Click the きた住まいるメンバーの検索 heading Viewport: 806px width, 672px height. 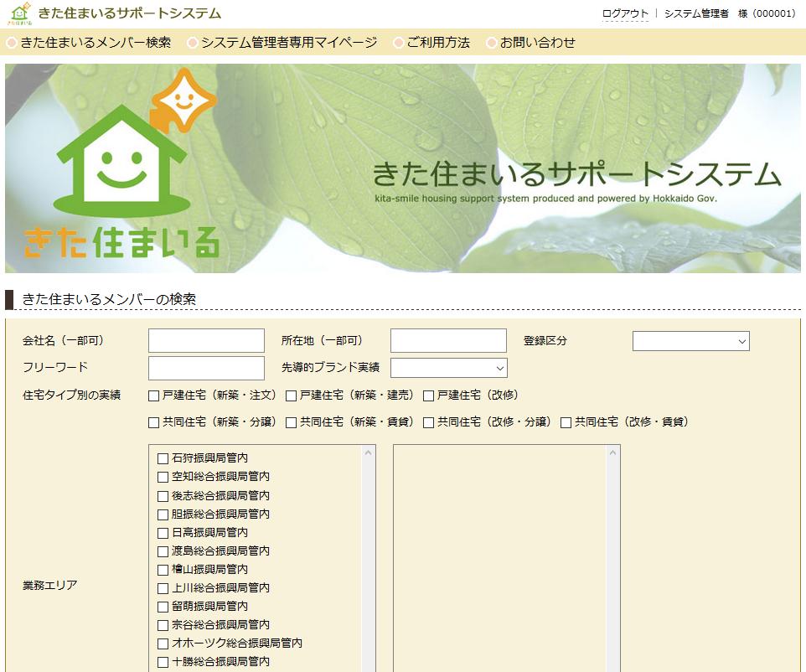[x=109, y=299]
